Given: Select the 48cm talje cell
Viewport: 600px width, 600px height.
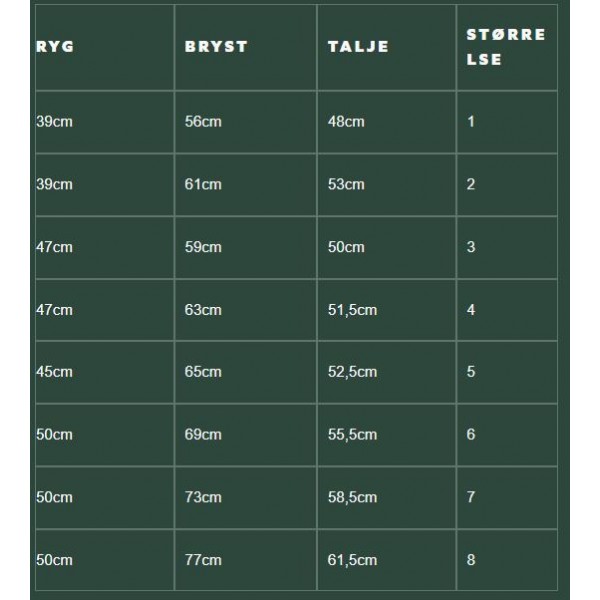Looking at the screenshot, I should coord(346,122).
